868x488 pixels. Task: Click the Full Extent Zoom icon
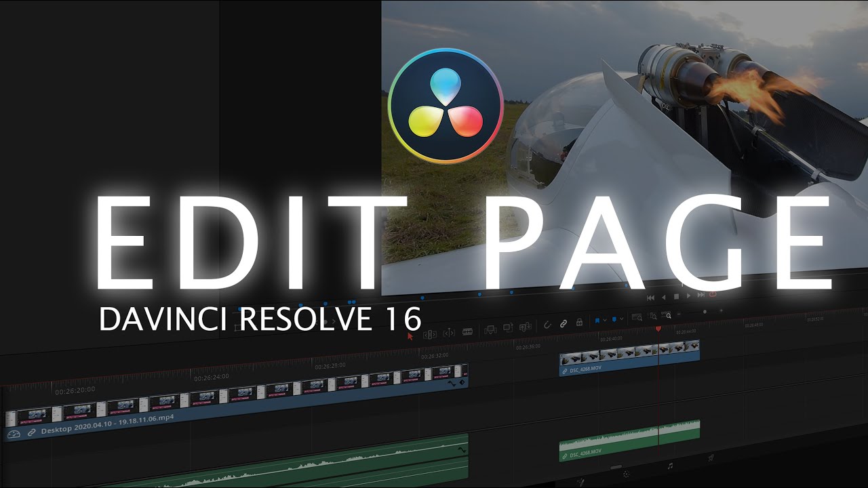point(637,317)
